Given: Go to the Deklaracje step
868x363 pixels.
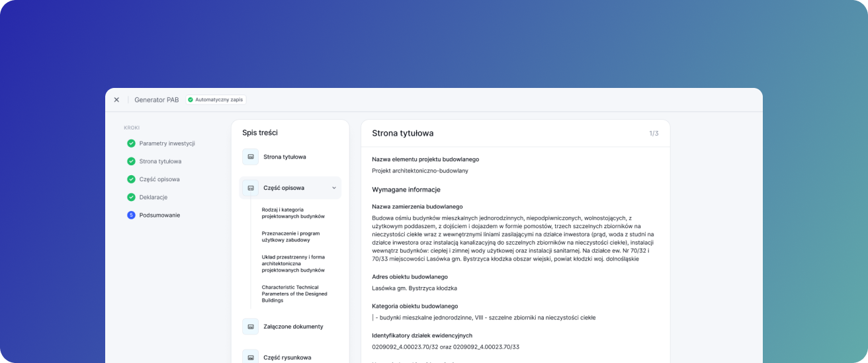Looking at the screenshot, I should point(153,197).
